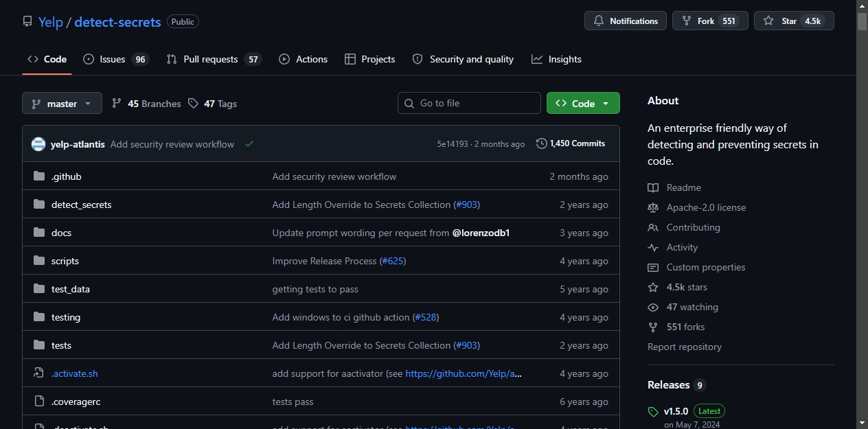The height and width of the screenshot is (429, 868).
Task: Open pull request #625 link
Action: [393, 261]
